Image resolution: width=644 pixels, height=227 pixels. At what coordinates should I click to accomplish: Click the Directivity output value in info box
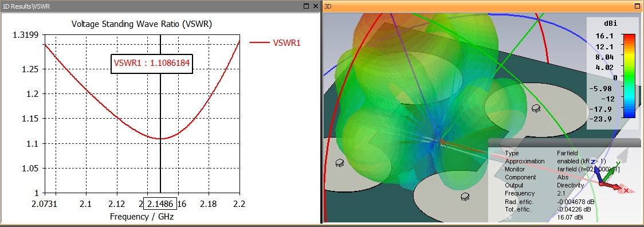(571, 186)
